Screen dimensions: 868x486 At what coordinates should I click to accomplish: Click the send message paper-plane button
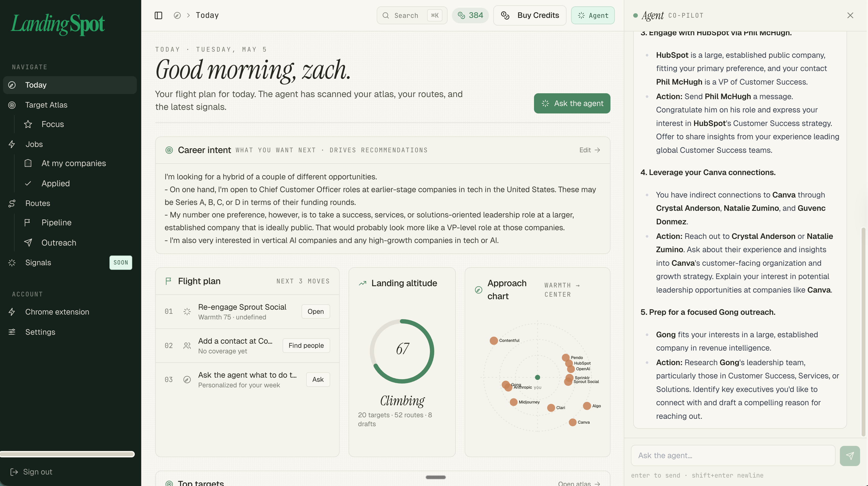850,456
